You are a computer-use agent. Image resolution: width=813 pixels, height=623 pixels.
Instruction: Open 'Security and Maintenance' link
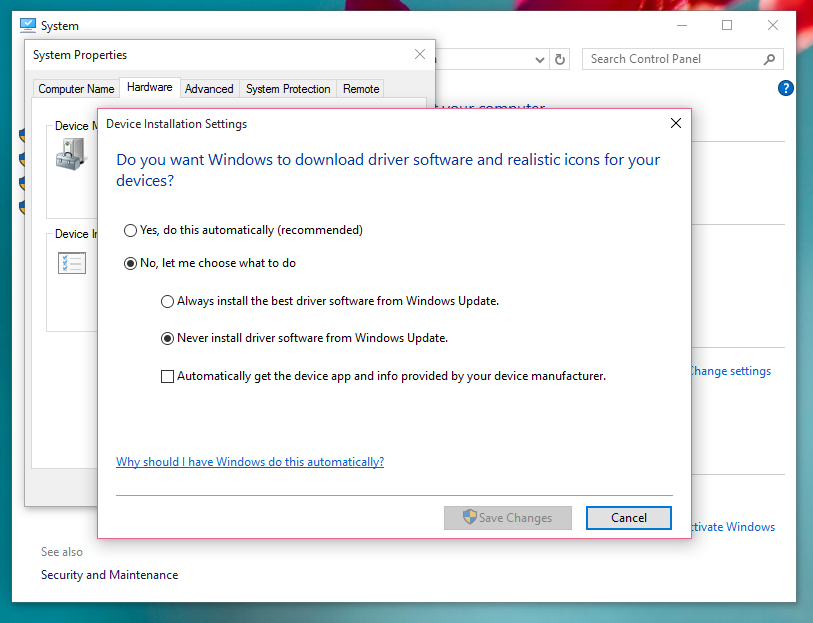[x=109, y=575]
